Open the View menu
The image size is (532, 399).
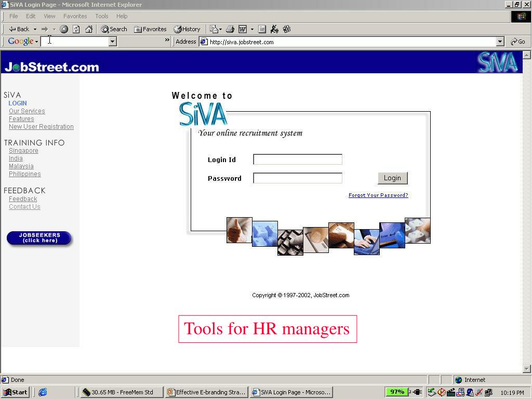tap(49, 16)
